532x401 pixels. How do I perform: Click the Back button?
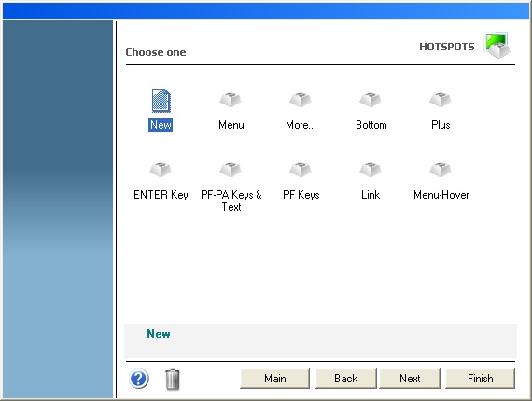click(x=345, y=379)
